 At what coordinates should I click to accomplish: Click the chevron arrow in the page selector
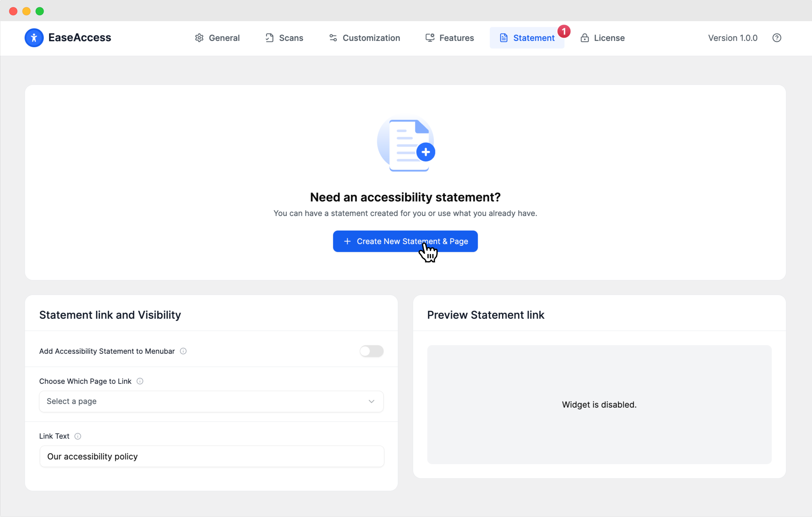click(371, 401)
